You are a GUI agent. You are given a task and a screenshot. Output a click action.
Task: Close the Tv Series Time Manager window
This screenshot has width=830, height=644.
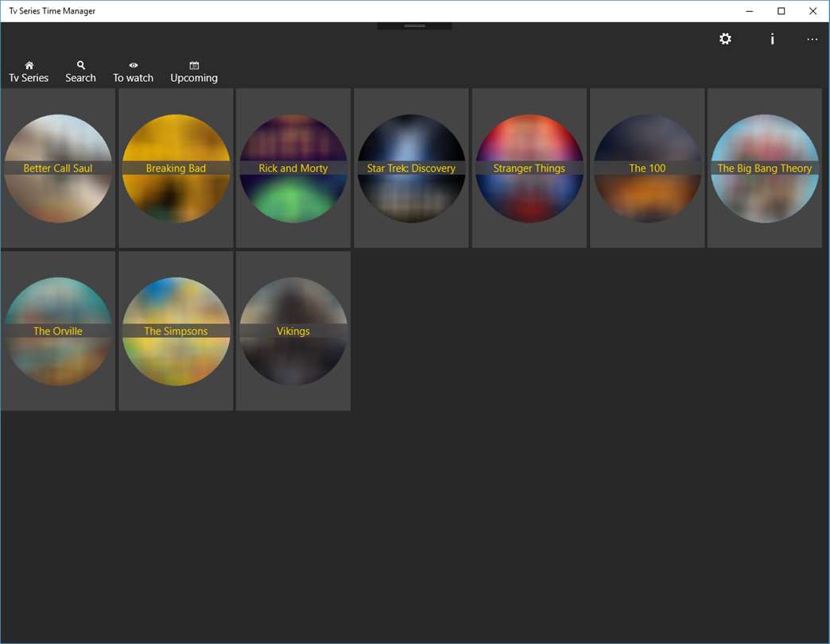(813, 11)
